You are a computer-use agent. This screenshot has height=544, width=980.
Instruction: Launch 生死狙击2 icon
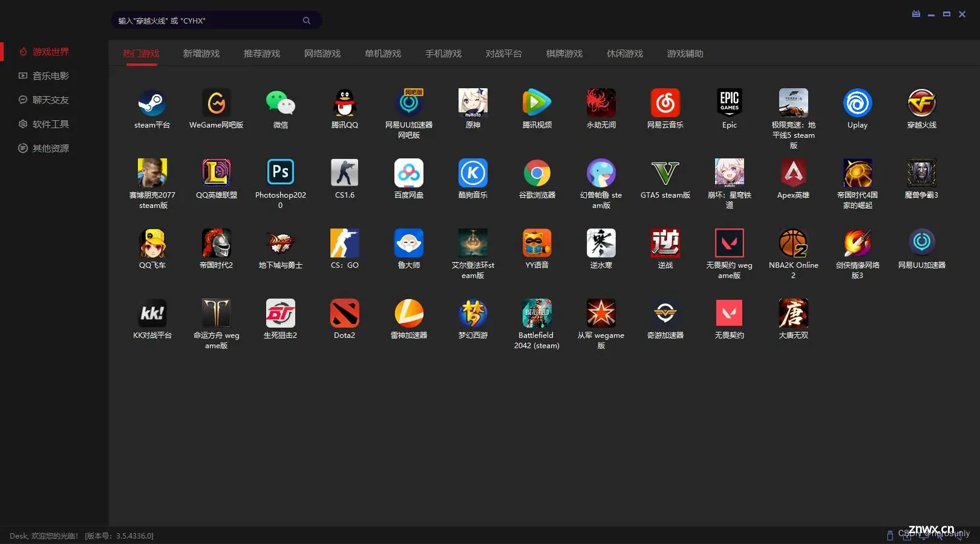point(280,314)
